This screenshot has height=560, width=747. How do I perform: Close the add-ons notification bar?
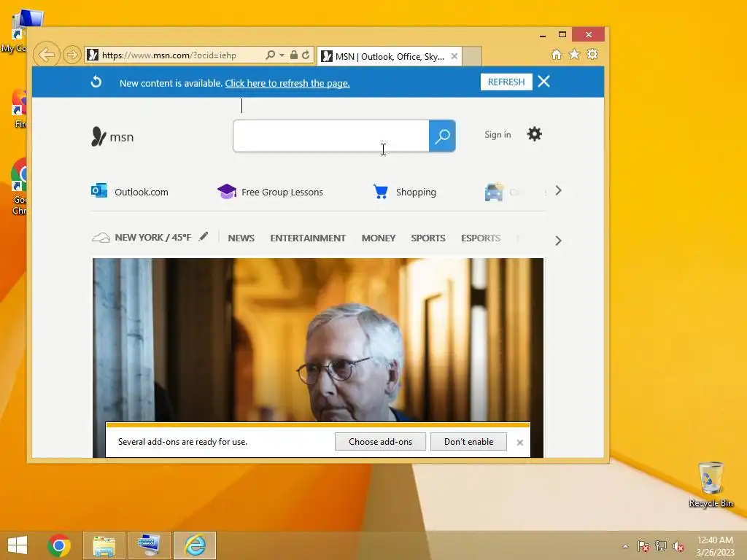tap(519, 443)
